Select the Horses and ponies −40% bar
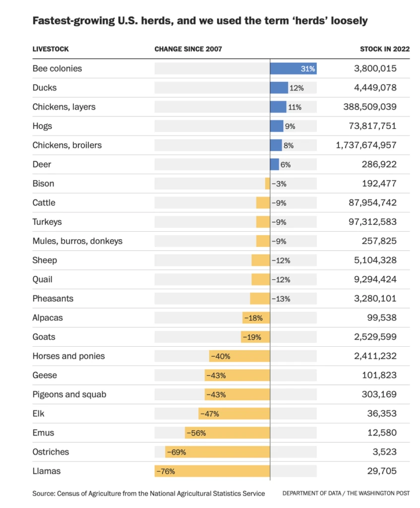This screenshot has height=508, width=420. (239, 356)
